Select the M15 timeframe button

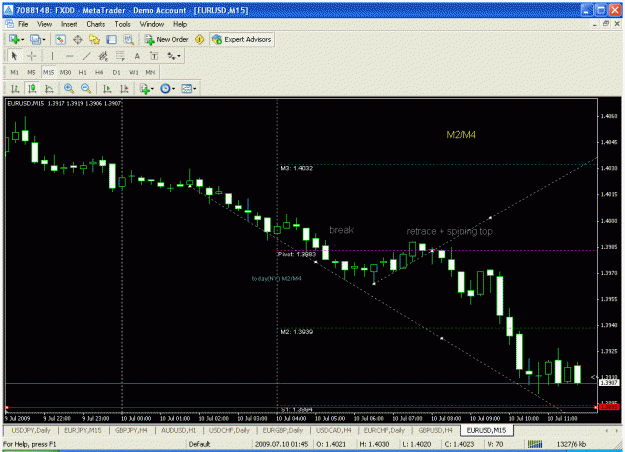tap(49, 72)
